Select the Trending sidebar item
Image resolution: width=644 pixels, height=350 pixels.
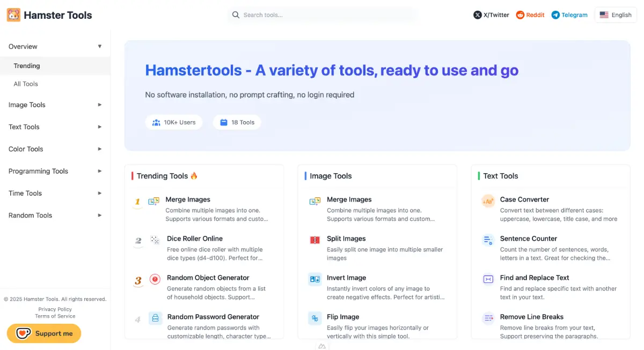[26, 65]
